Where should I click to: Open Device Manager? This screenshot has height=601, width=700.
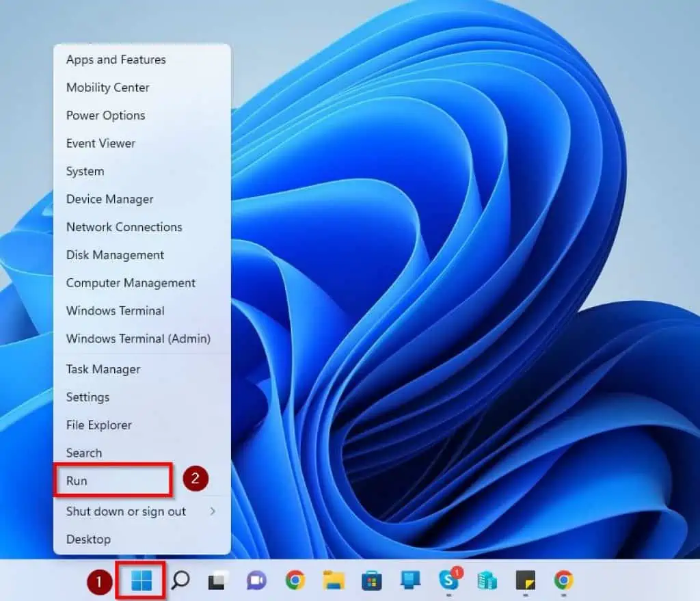click(x=109, y=199)
